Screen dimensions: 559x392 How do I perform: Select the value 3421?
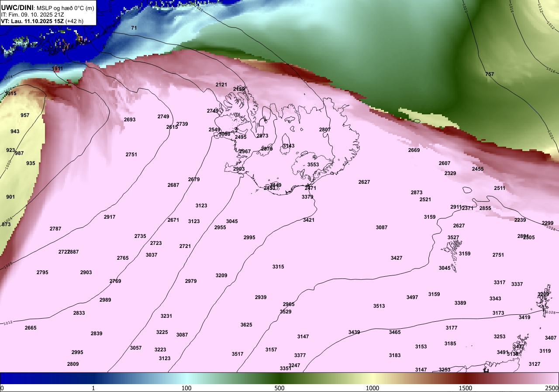click(x=309, y=220)
